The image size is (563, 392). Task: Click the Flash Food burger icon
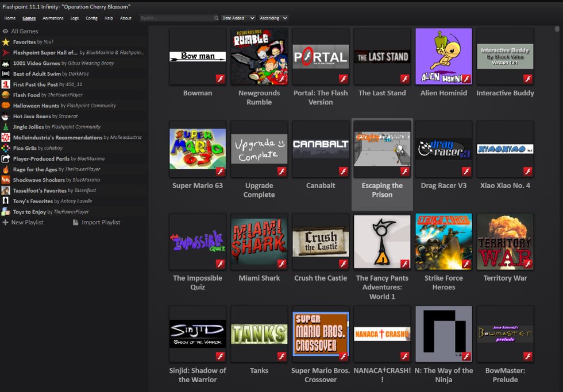click(6, 95)
